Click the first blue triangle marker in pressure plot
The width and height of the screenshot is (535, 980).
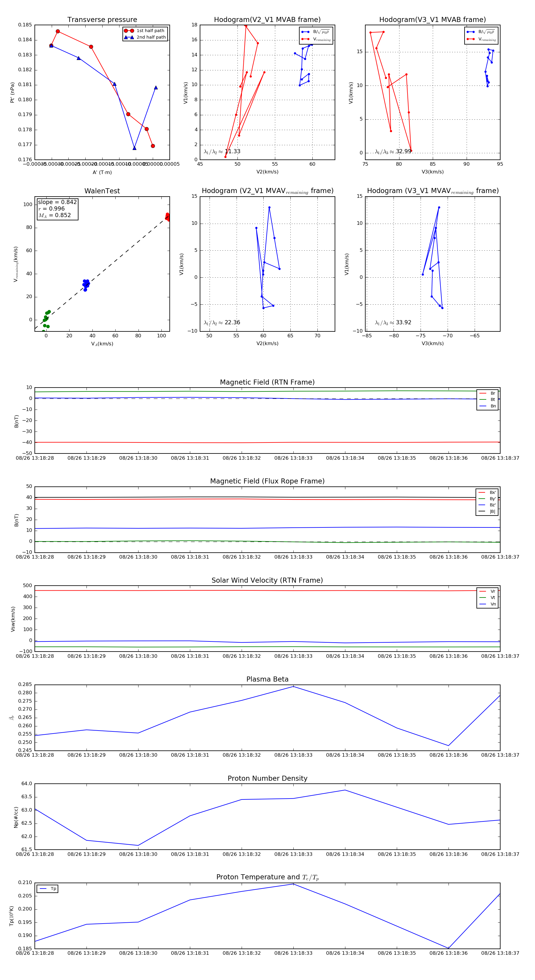point(51,46)
